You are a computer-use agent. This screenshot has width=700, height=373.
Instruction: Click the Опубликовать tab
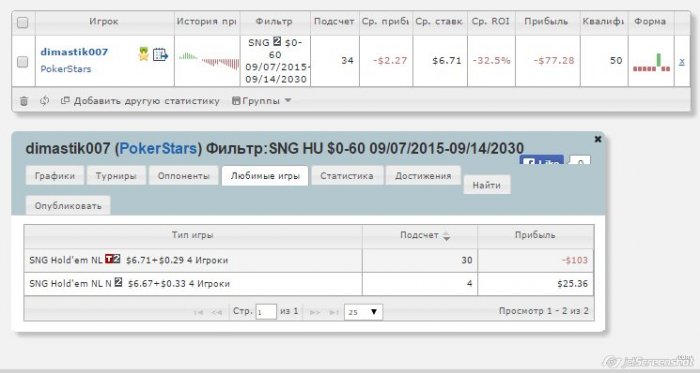(68, 206)
